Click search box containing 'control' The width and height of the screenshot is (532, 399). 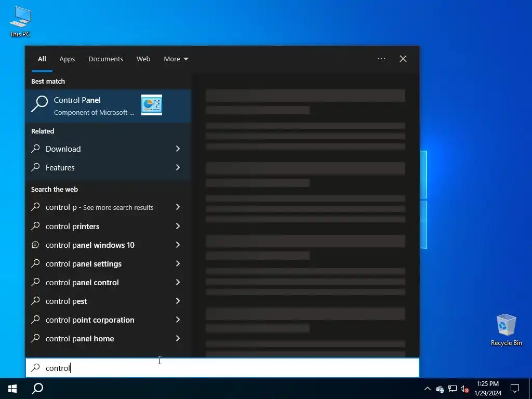coord(222,368)
